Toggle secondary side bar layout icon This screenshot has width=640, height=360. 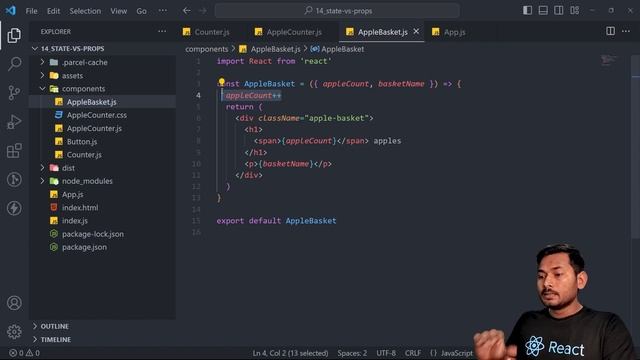(x=559, y=10)
